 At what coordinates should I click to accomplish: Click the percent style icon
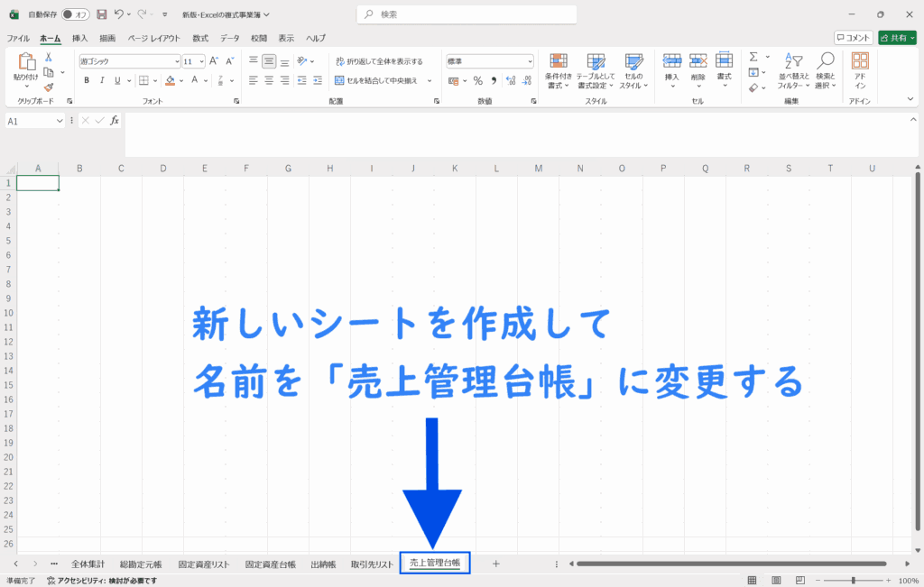[x=478, y=80]
